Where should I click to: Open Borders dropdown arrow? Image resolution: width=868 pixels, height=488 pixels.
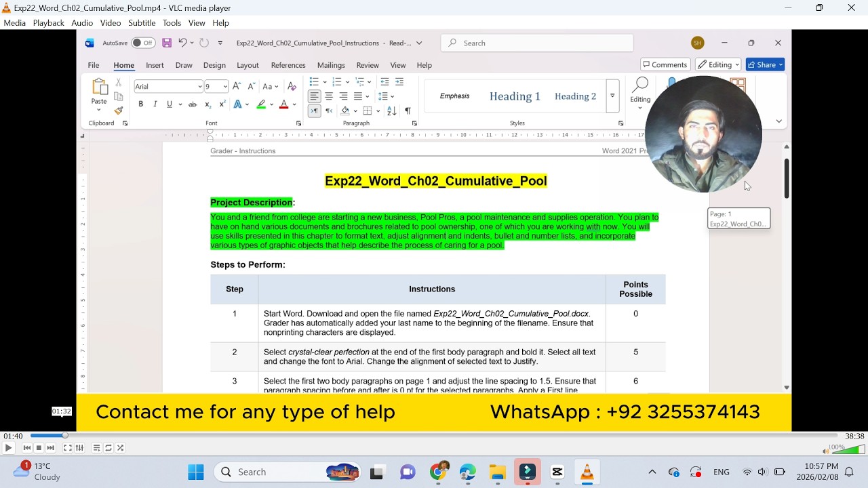click(378, 111)
